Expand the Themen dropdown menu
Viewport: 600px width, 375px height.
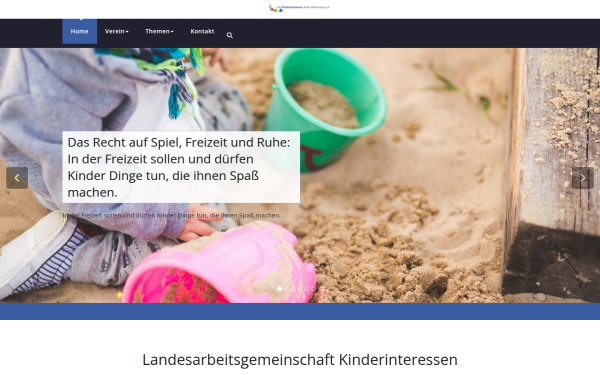pos(159,31)
